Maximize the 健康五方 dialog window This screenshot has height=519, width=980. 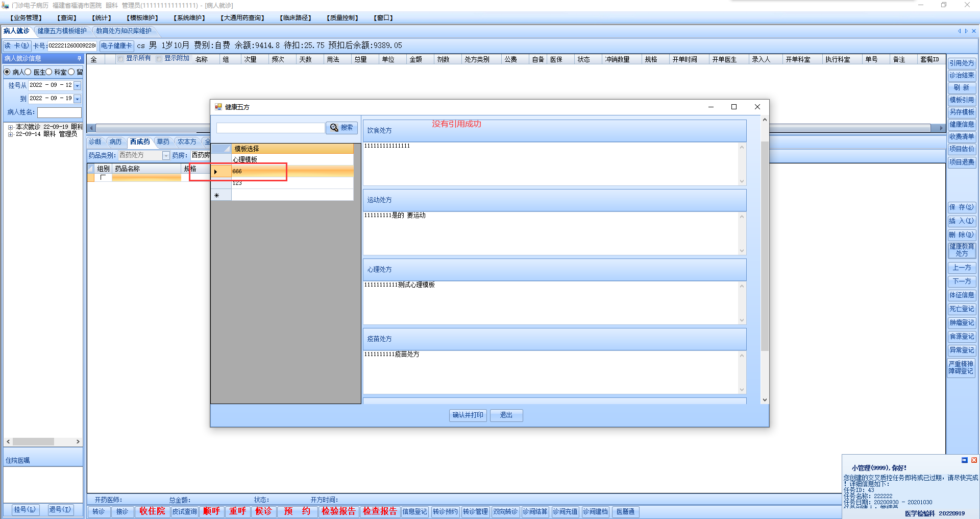pyautogui.click(x=734, y=107)
